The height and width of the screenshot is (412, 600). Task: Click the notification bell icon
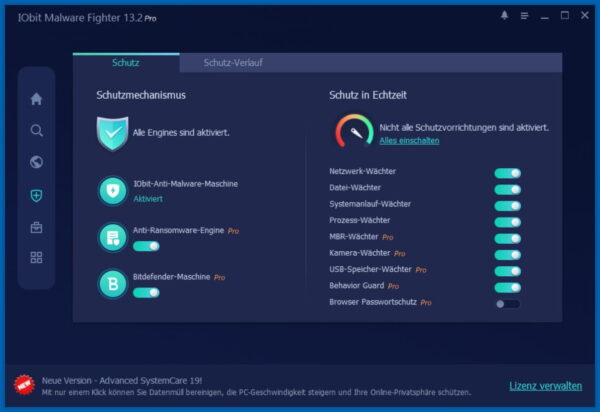click(504, 15)
